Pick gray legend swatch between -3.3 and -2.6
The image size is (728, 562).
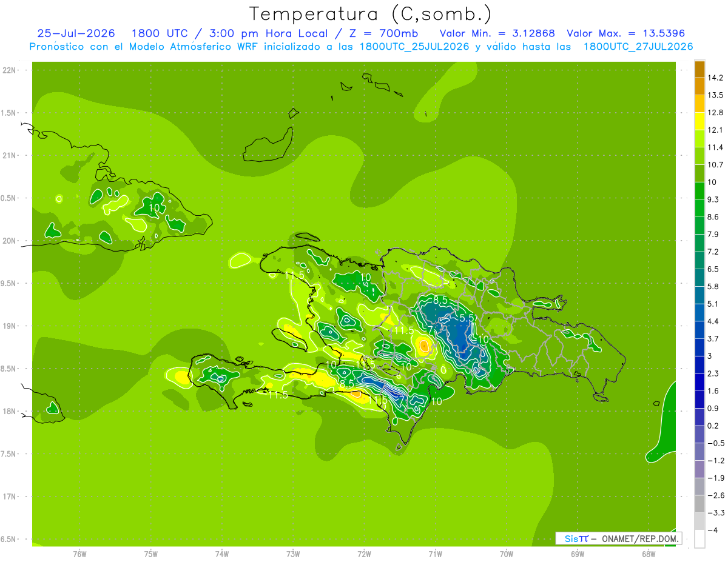699,504
